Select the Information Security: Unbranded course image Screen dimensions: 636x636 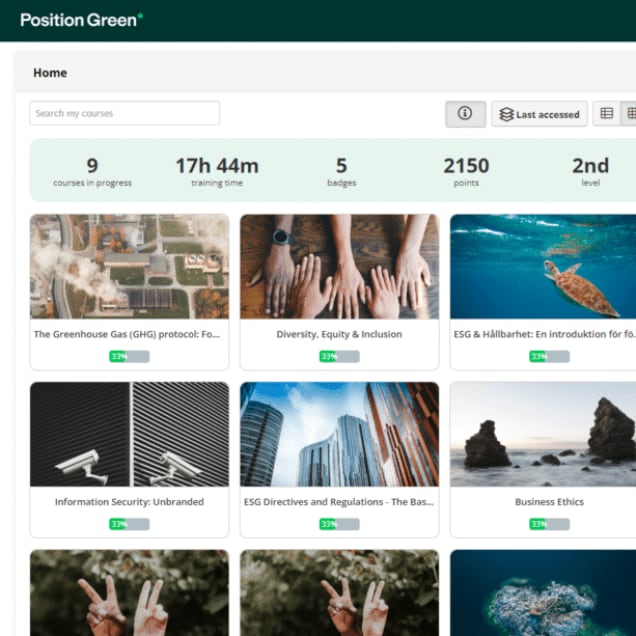click(129, 434)
